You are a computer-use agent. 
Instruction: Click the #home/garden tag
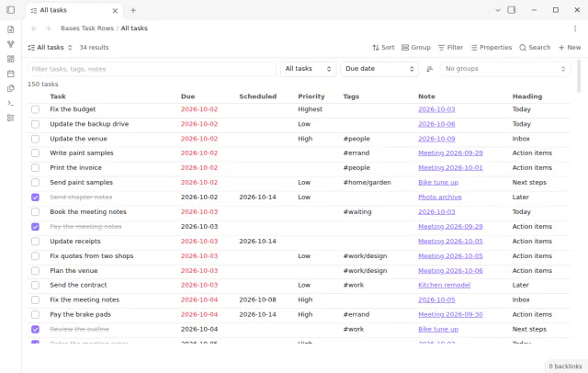pos(367,183)
